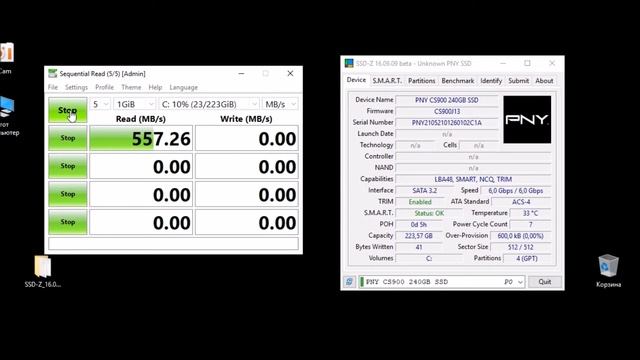Viewport: 640px width, 360px height.
Task: Click the Temperature value 33 °C
Action: tap(530, 213)
